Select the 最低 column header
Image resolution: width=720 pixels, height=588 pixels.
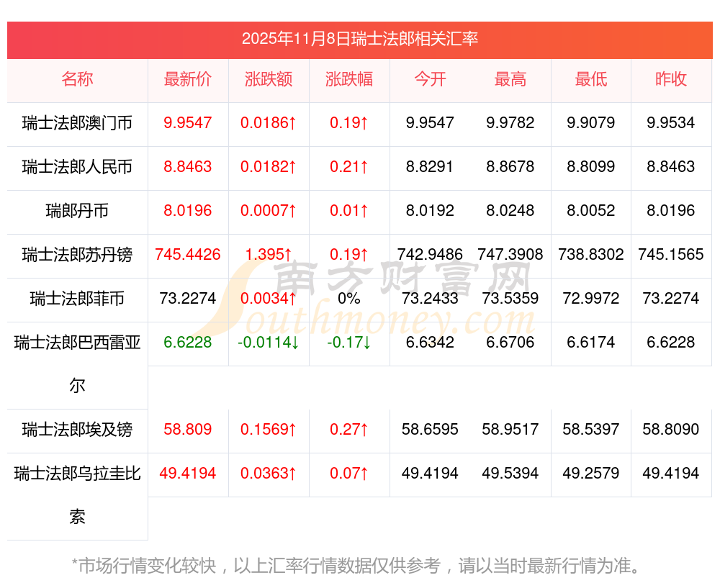pos(591,79)
